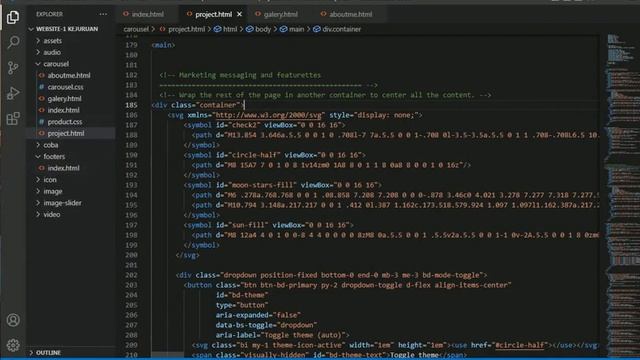Expand the audio folder
Viewport: 640px width, 360px height.
point(52,52)
